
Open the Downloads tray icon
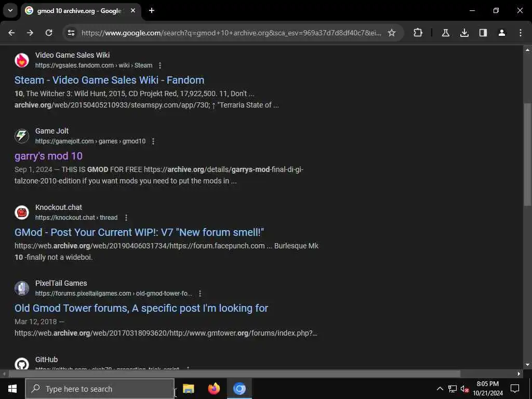coord(464,33)
